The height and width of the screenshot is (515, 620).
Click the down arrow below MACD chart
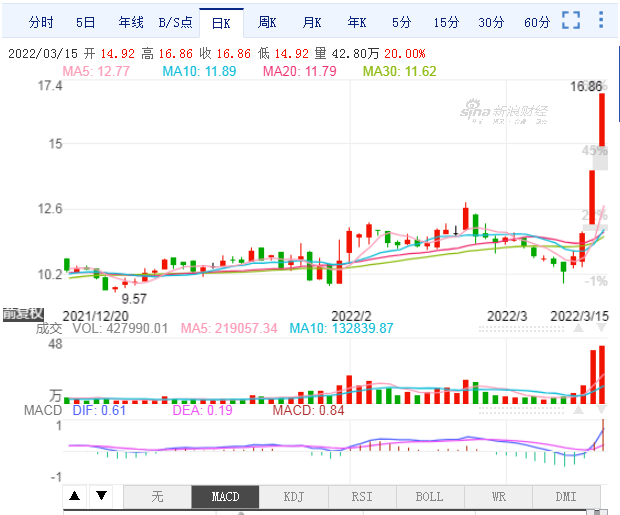[x=101, y=496]
